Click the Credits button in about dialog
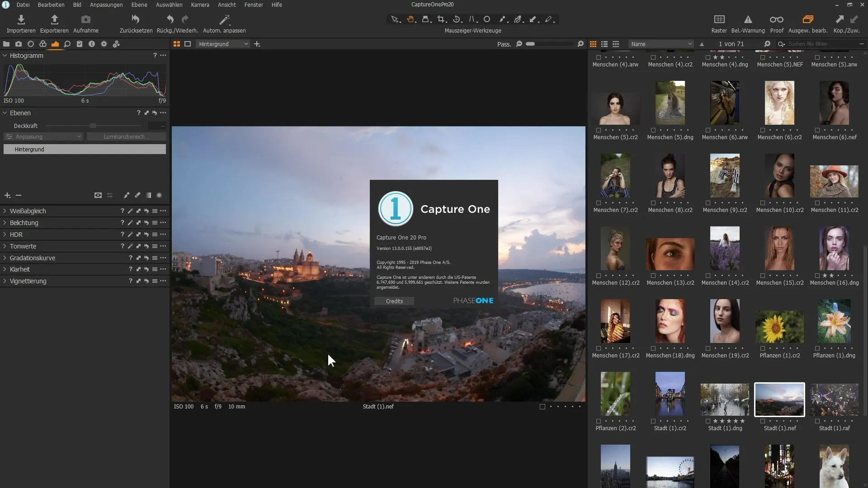The height and width of the screenshot is (488, 868). [x=394, y=301]
